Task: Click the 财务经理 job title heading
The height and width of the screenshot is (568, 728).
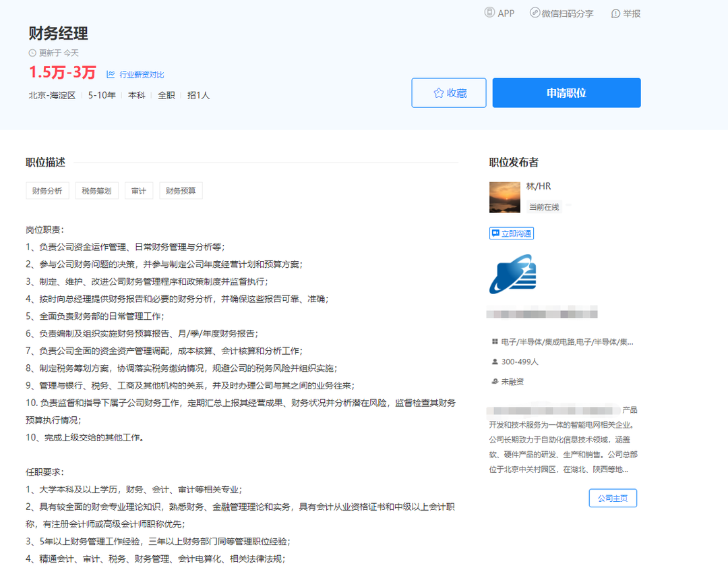Action: 59,33
